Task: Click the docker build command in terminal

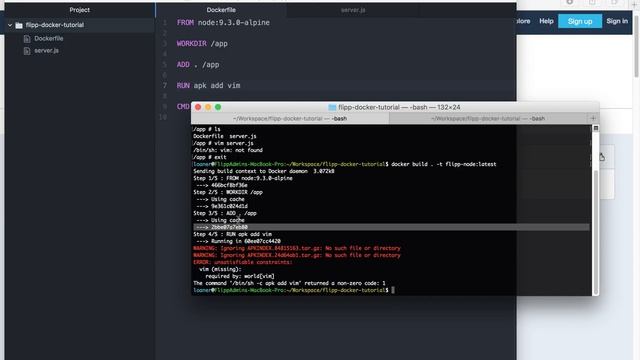Action: click(444, 164)
